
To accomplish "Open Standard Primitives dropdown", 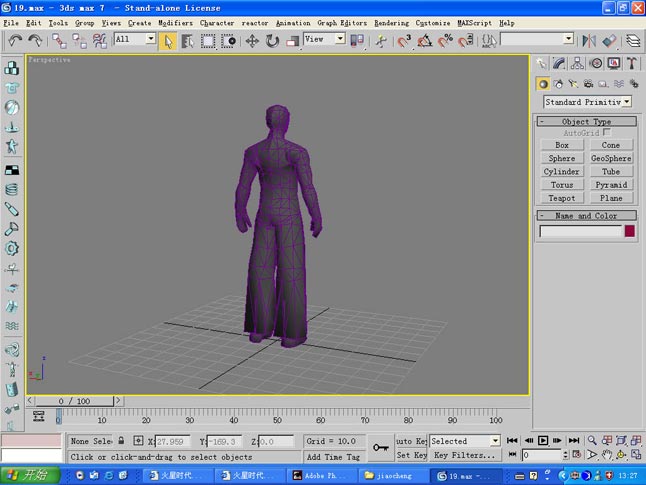I will (x=587, y=102).
